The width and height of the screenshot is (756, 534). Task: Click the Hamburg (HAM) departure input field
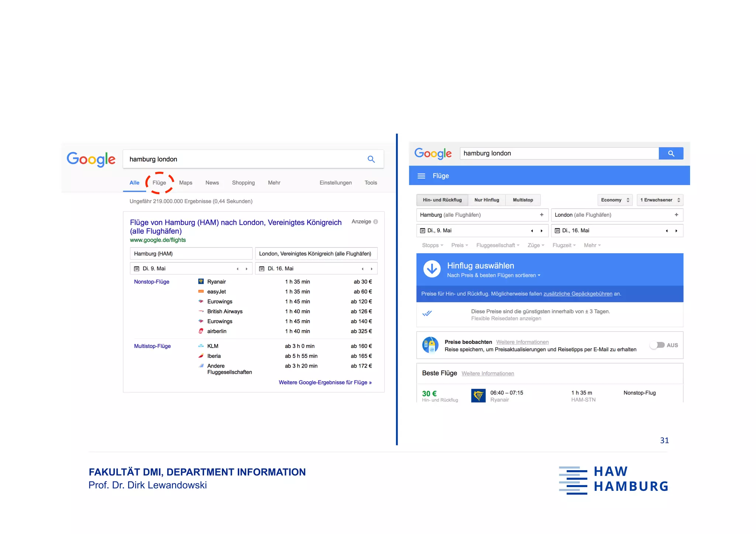click(x=191, y=254)
